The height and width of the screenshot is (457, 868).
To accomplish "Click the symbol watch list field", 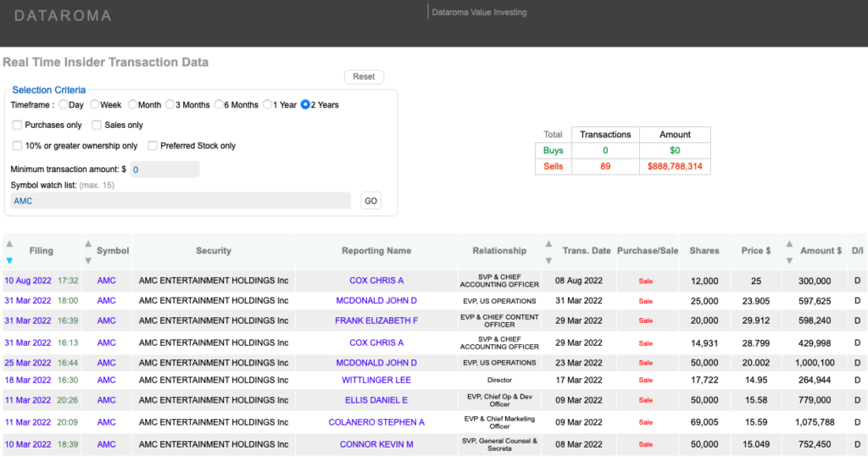I will click(181, 201).
